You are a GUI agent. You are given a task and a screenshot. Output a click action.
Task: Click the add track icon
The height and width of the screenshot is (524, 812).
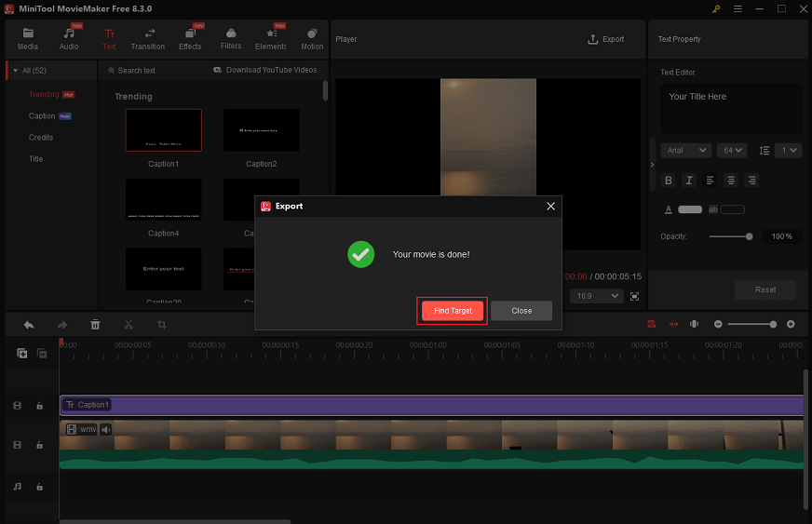coord(21,353)
